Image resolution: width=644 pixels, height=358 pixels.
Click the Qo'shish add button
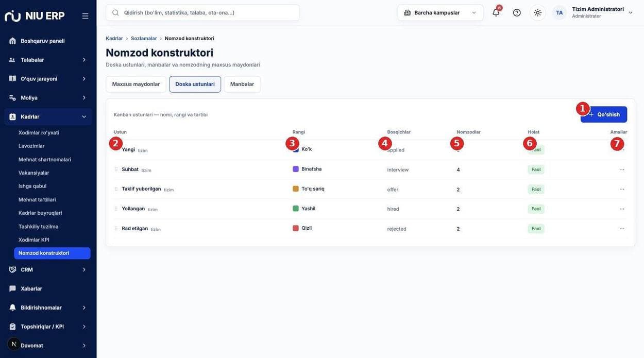tap(604, 114)
